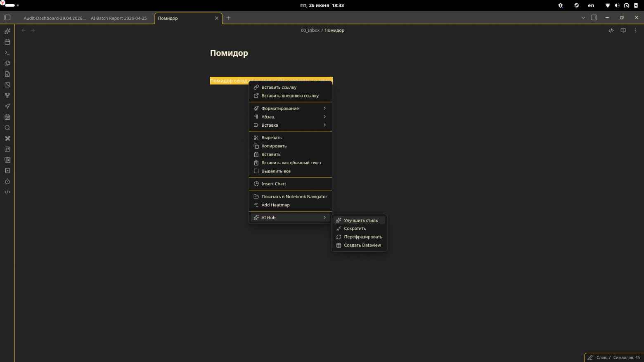The width and height of the screenshot is (644, 362).
Task: Select Сократить in AI Hub submenu
Action: pos(359,229)
